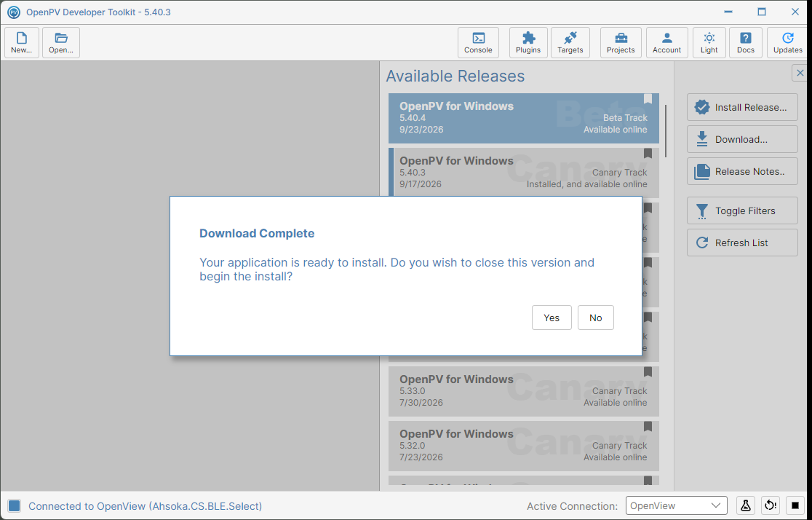
Task: Minimize the OpenPV Developer Toolkit window
Action: [728, 12]
